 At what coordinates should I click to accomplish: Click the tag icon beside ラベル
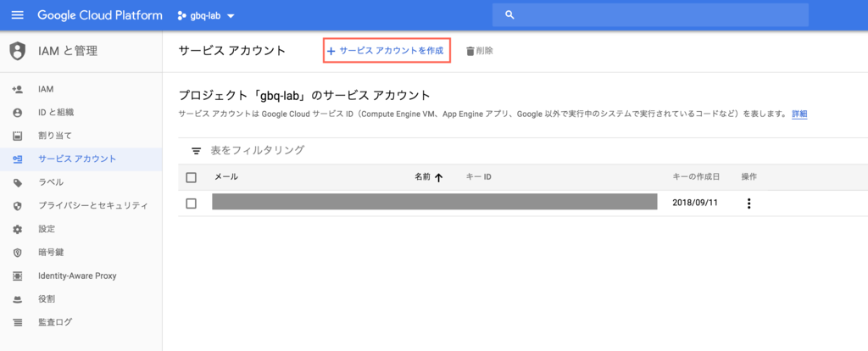(x=17, y=182)
